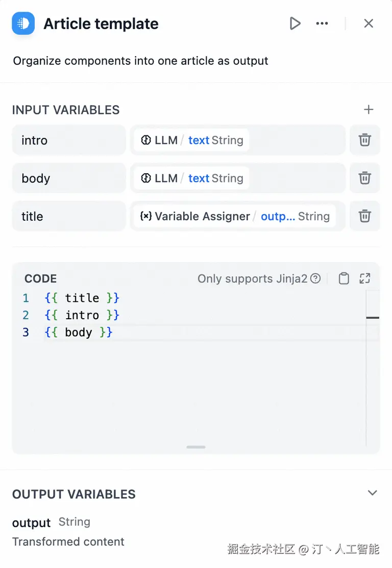392x568 pixels.
Task: Expand the code editor to fullscreen
Action: 364,278
